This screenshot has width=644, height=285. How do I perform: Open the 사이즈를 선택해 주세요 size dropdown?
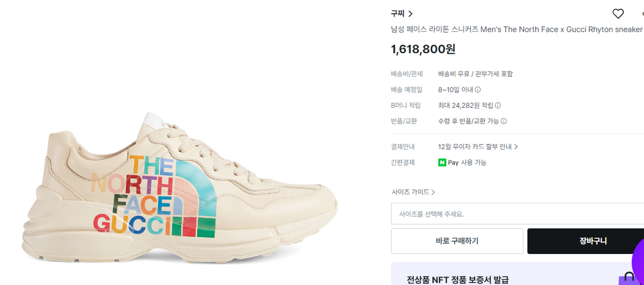pos(518,213)
